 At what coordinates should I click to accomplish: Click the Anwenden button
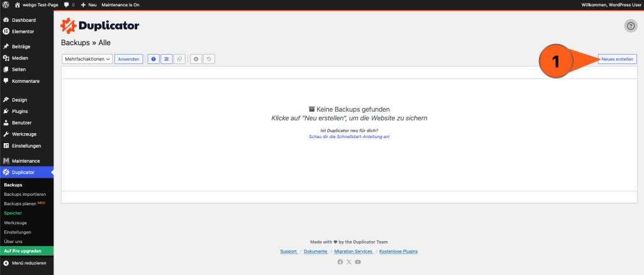129,60
